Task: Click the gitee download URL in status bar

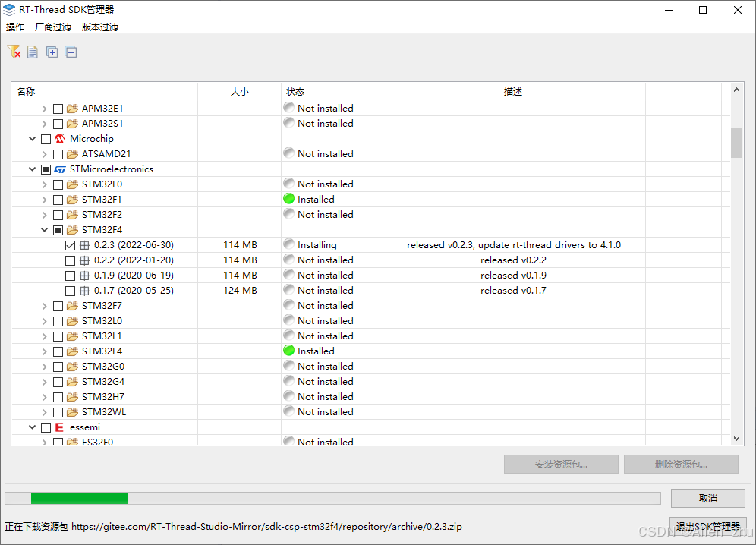Action: point(266,527)
